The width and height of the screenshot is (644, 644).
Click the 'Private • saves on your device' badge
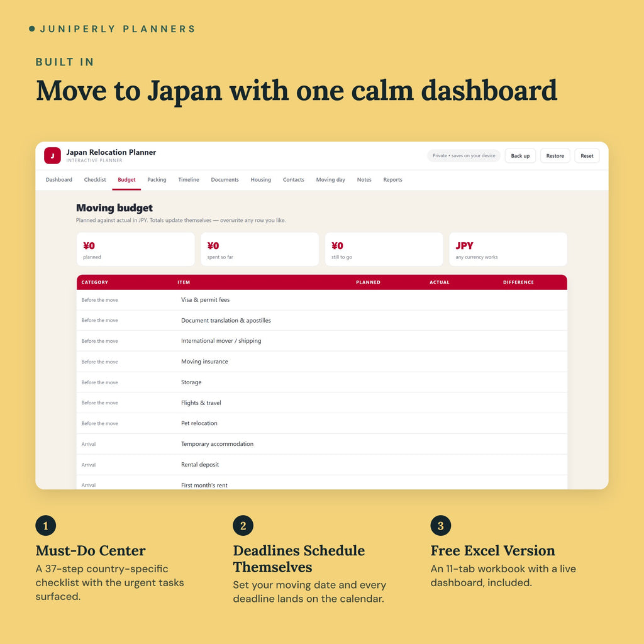[464, 156]
